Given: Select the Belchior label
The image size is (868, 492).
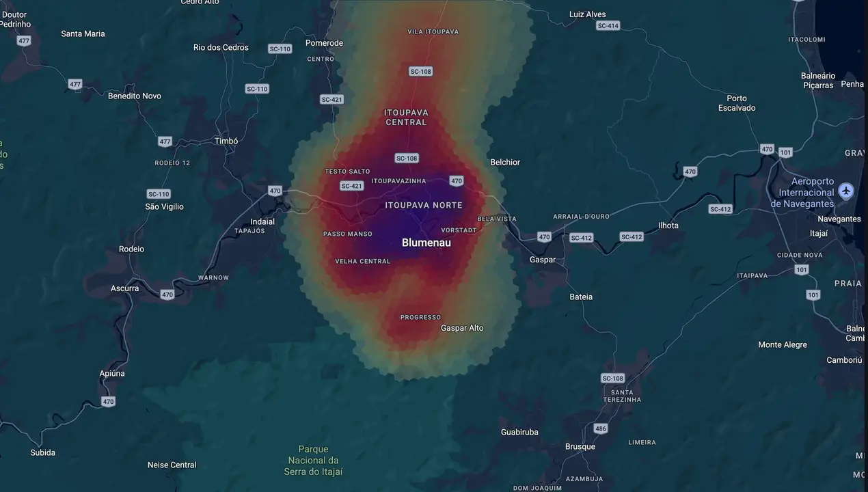Looking at the screenshot, I should 505,162.
